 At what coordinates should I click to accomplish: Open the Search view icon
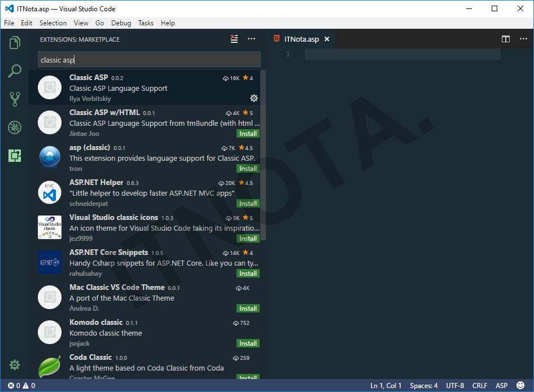(x=15, y=71)
